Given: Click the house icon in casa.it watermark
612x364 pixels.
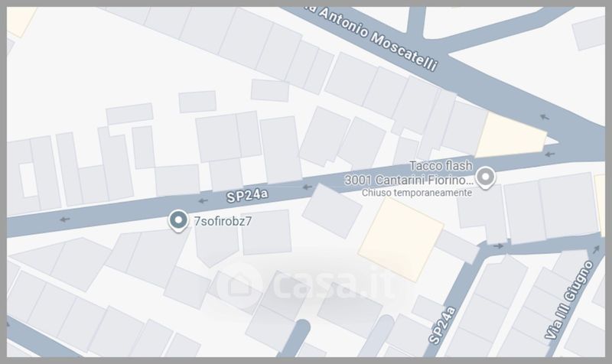Looking at the screenshot, I should tap(239, 284).
